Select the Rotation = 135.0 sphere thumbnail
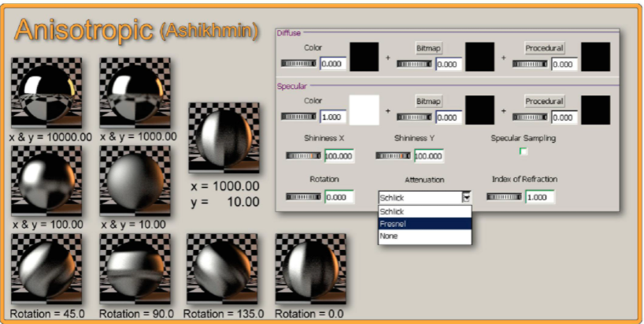This screenshot has height=324, width=644. [222, 269]
